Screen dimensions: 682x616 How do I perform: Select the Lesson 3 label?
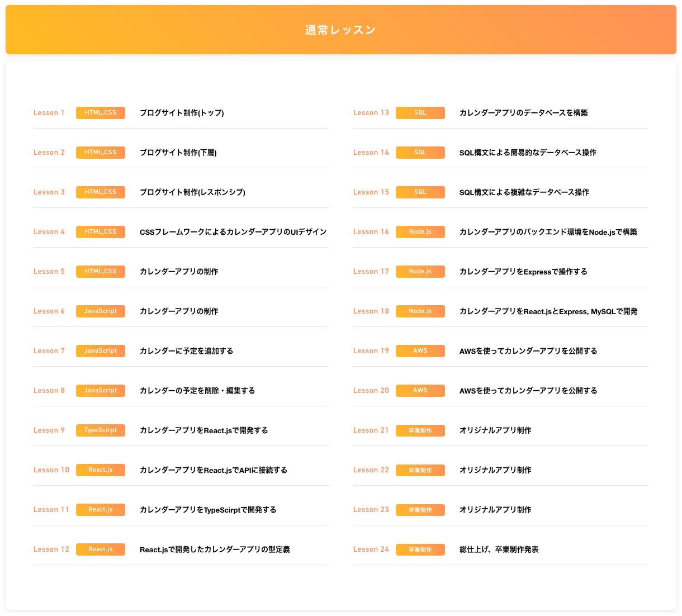49,192
